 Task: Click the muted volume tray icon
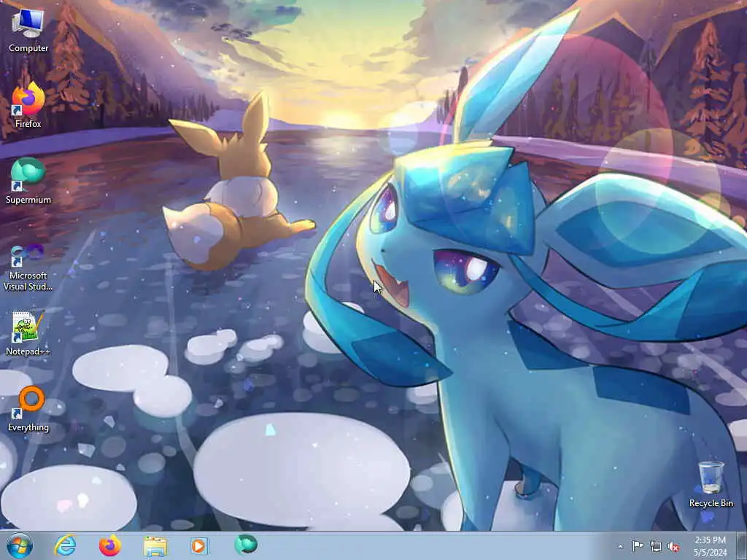(673, 546)
